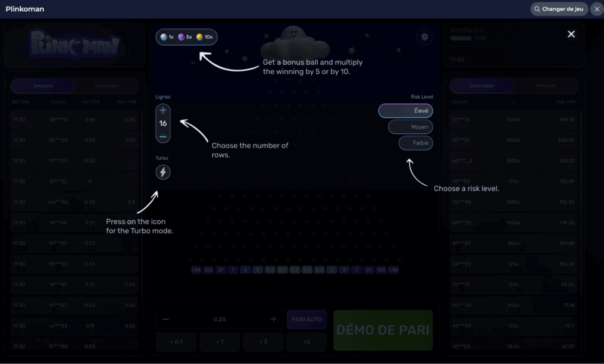Increase Lignes with the plus icon
Screen dimensions: 604x364
[163, 110]
